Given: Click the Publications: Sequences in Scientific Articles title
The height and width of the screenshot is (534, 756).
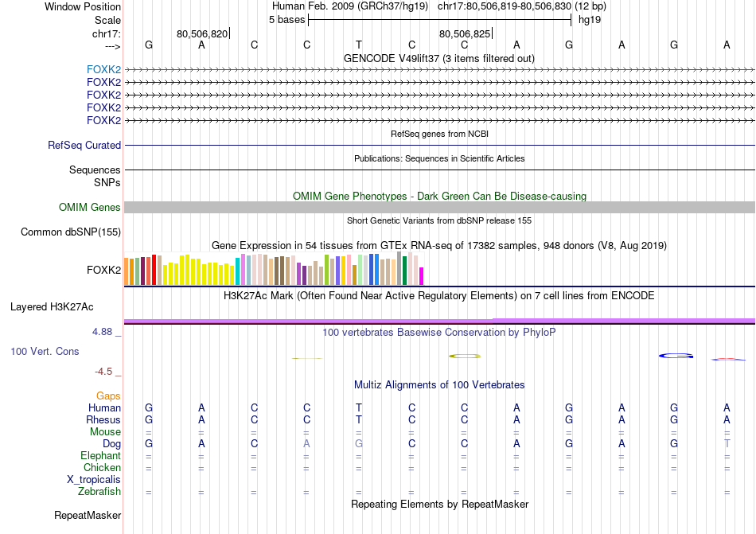Looking at the screenshot, I should [439, 158].
